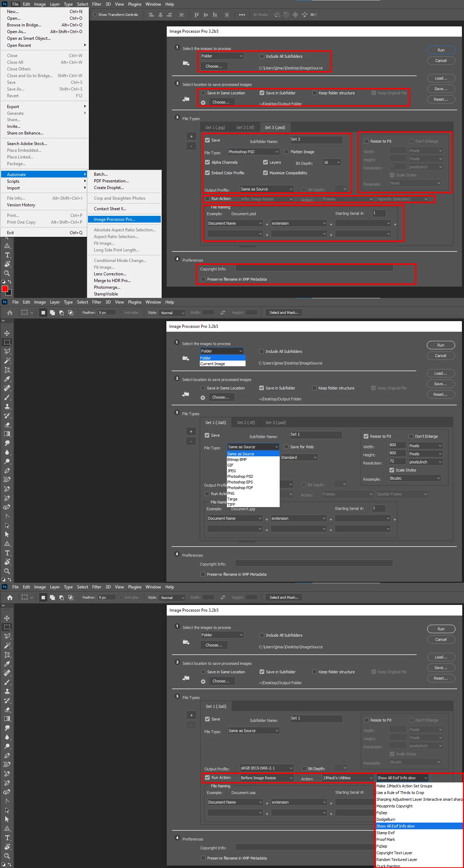The width and height of the screenshot is (464, 868).
Task: Click the Align left edges icon
Action: 151,15
